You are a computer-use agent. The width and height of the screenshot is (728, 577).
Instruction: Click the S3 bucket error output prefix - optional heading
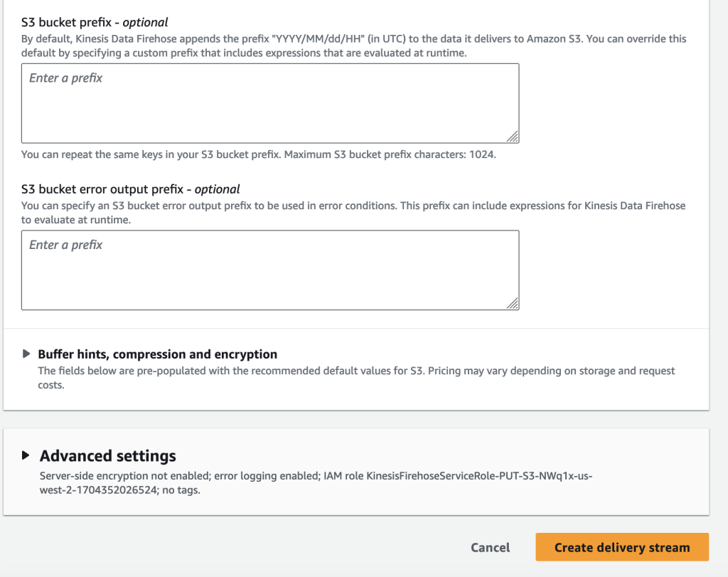coord(128,189)
